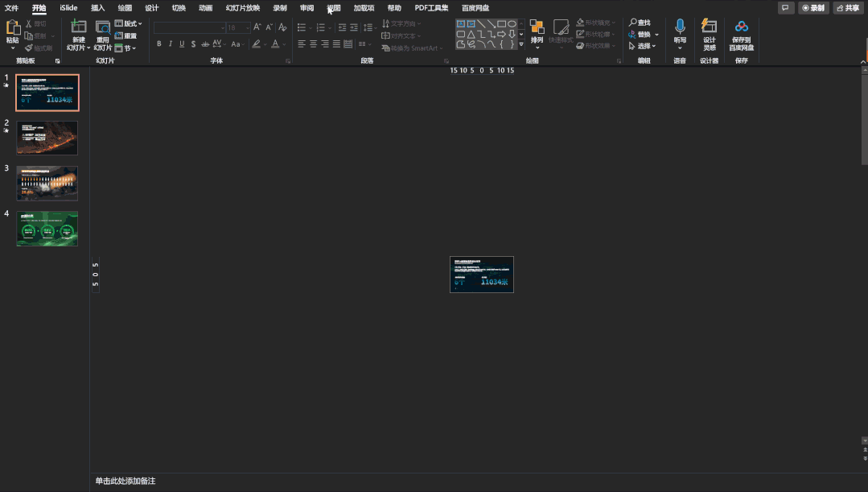Open the font name combo box dropdown
The height and width of the screenshot is (492, 868).
(x=223, y=27)
